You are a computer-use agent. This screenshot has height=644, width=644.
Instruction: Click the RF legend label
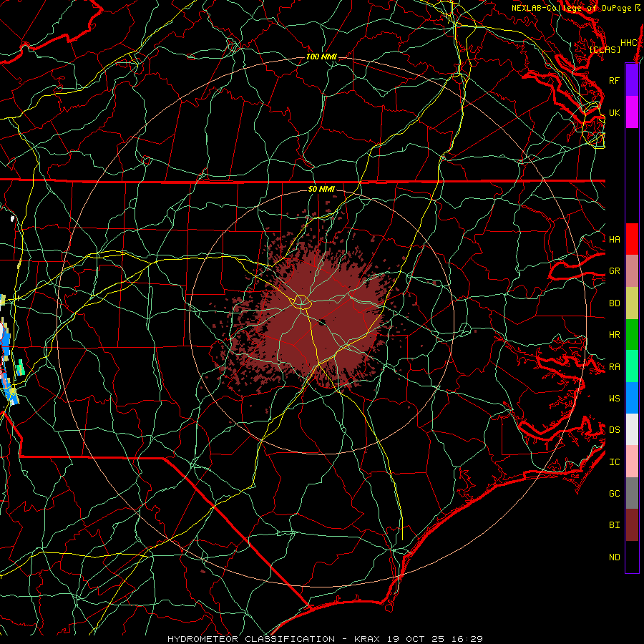[x=614, y=80]
